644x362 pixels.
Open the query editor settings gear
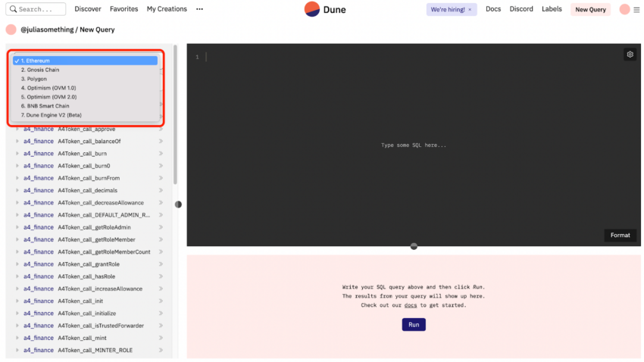pos(630,55)
